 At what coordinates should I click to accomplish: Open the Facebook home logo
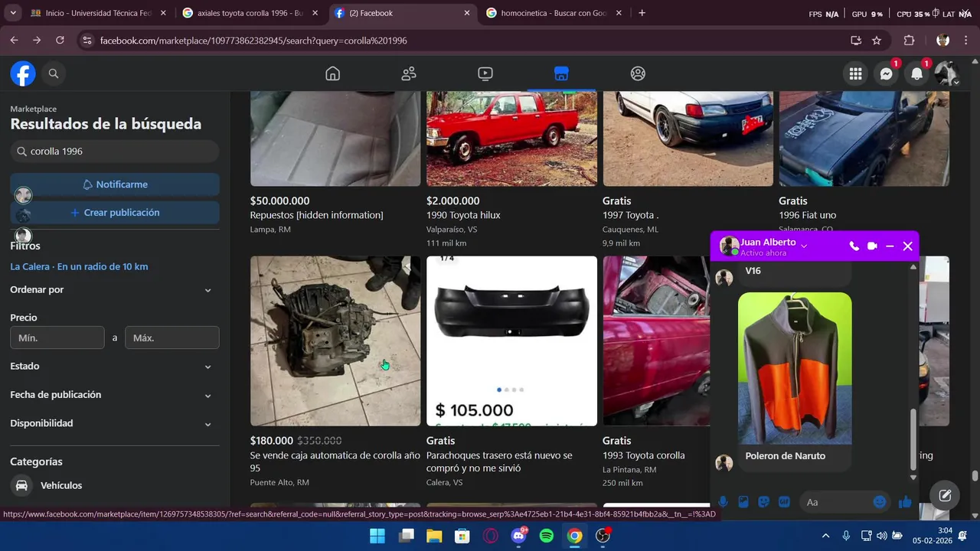(23, 73)
